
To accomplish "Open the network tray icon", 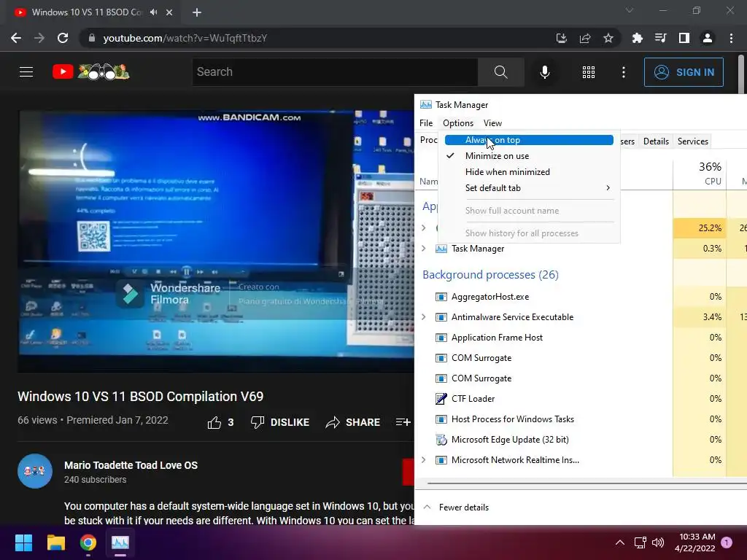I will (x=640, y=542).
